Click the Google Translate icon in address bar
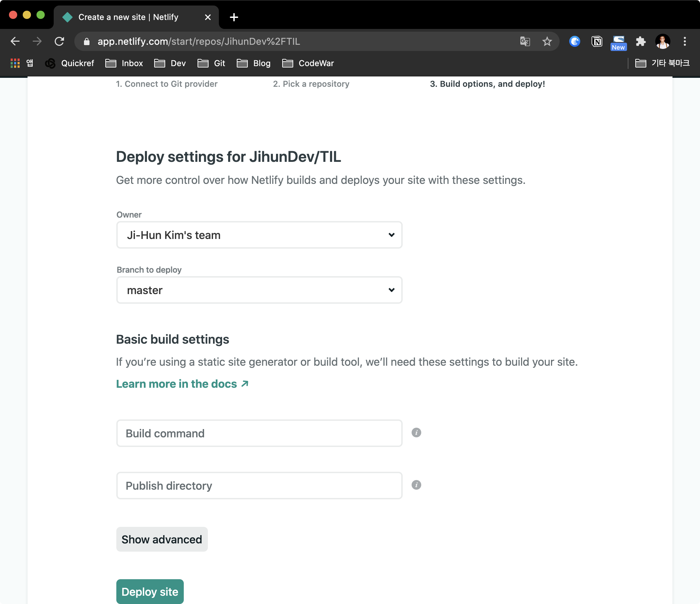This screenshot has height=604, width=700. 524,42
